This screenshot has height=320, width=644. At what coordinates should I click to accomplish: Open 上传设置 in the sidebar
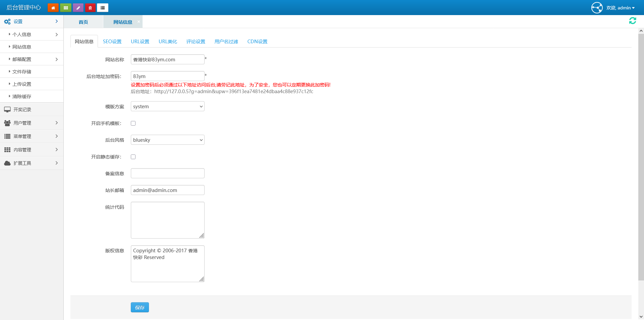tap(32, 84)
